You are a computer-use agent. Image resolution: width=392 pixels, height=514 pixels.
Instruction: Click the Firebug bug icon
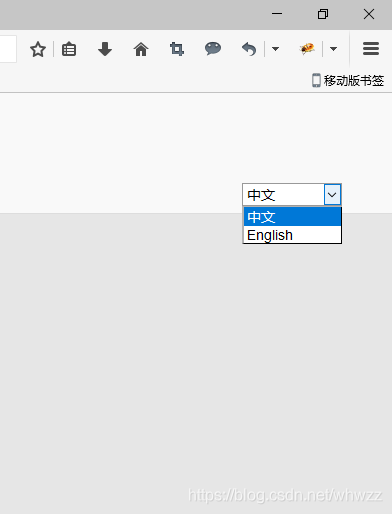tap(307, 49)
